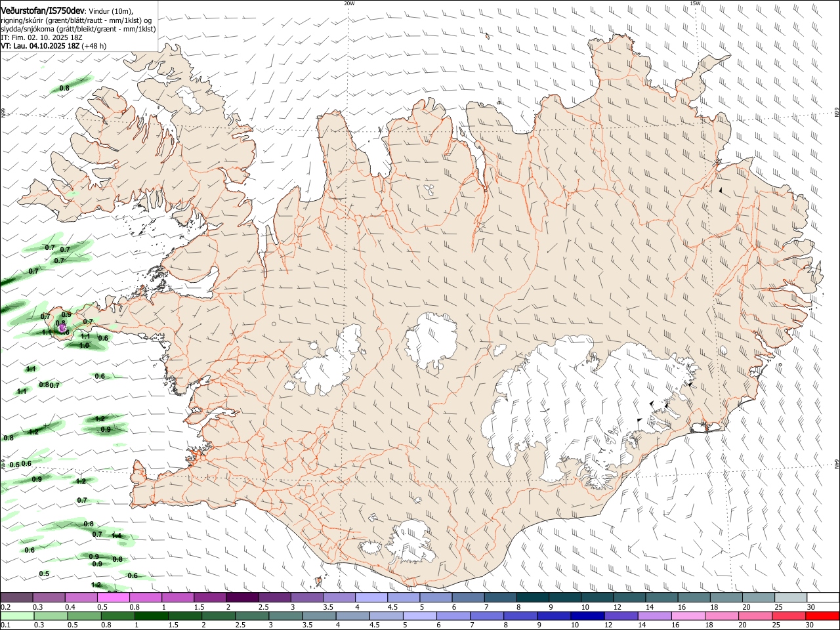
Task: Click the 64N latitude label on the right edge
Action: [837, 464]
